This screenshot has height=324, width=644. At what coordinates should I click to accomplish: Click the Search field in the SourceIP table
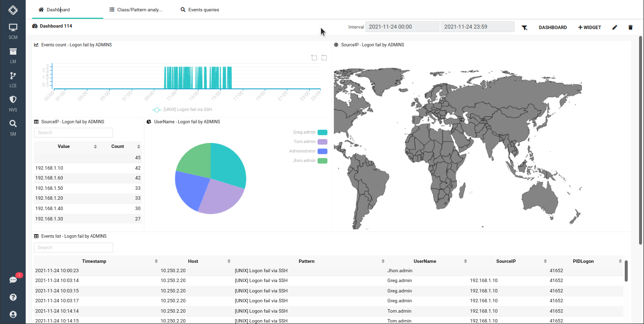pyautogui.click(x=73, y=133)
